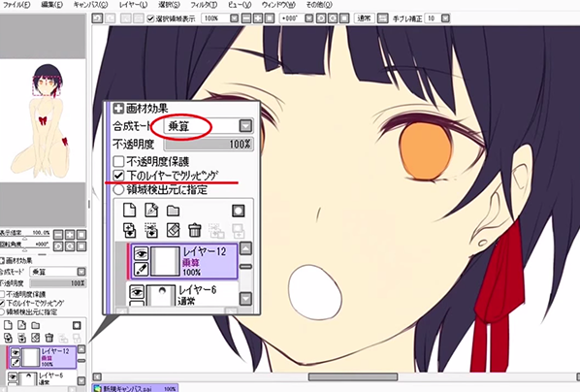Click zoom 100% field in top toolbar
Image resolution: width=580 pixels, height=392 pixels.
[x=215, y=18]
